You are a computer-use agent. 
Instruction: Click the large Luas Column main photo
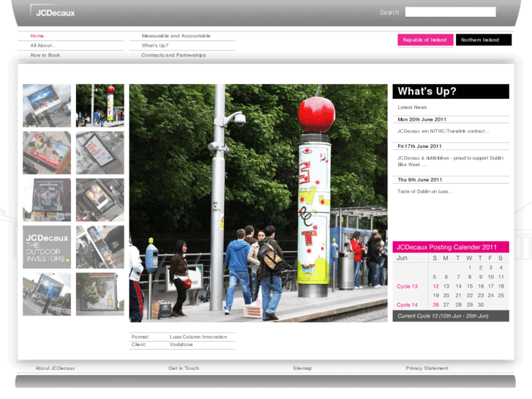[258, 203]
